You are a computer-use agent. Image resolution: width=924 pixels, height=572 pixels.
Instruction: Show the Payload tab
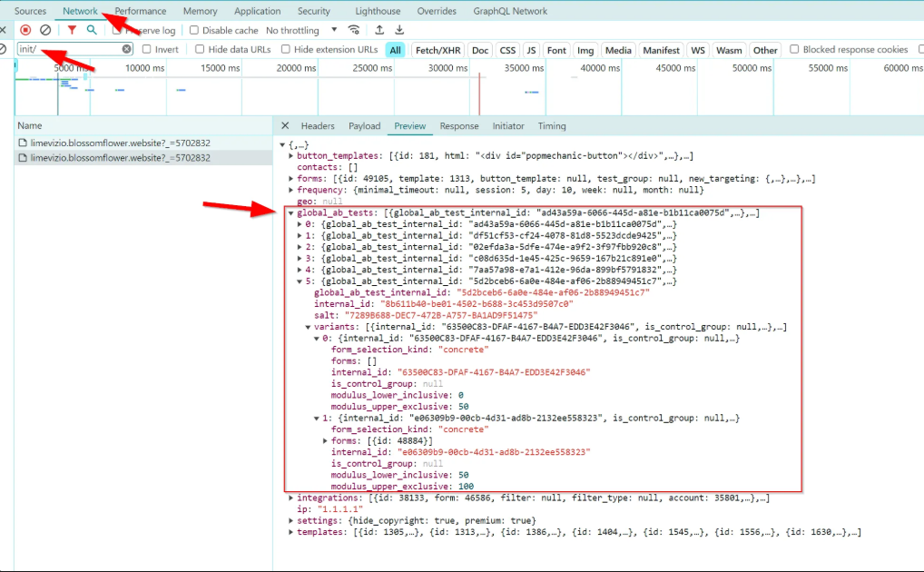(x=364, y=125)
